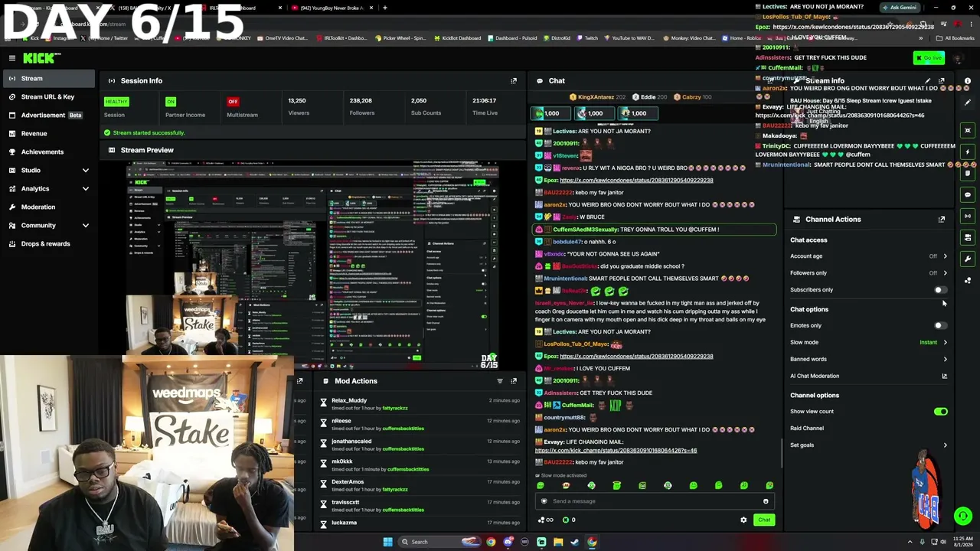980x551 pixels.
Task: Click the Partner Income ON badge
Action: 171,101
